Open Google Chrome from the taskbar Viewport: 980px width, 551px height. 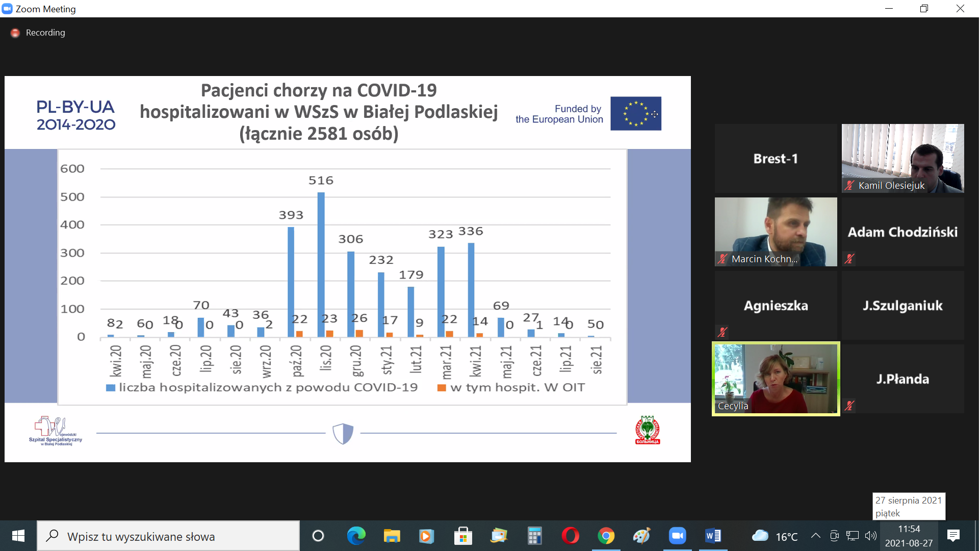pos(606,536)
